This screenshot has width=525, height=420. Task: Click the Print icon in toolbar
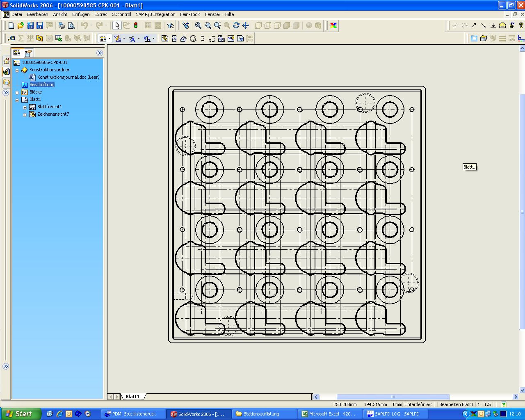pos(62,25)
